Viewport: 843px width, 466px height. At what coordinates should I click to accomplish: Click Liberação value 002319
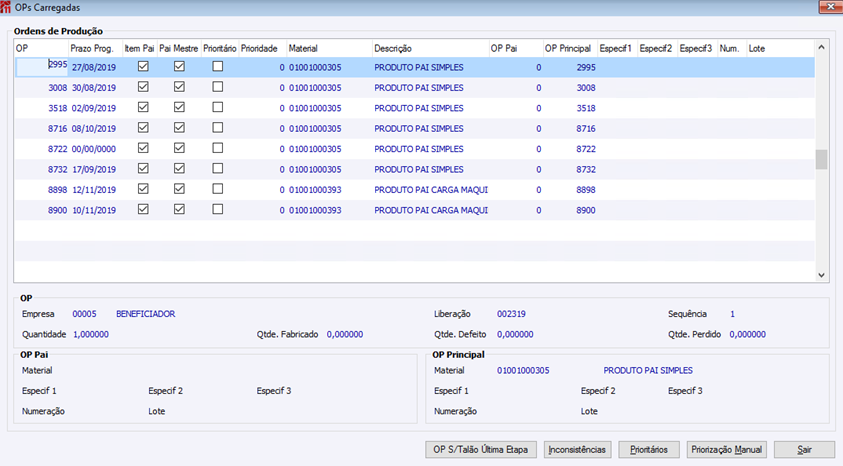click(x=511, y=314)
